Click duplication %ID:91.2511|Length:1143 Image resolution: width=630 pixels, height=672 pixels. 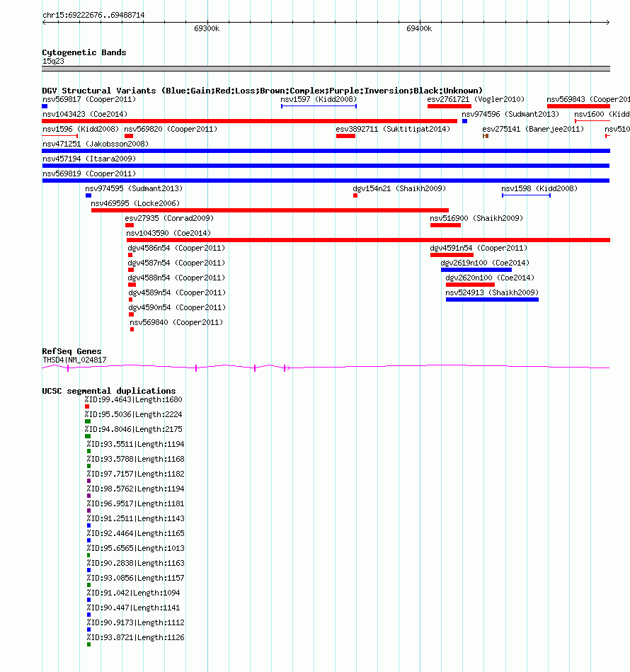click(x=135, y=518)
